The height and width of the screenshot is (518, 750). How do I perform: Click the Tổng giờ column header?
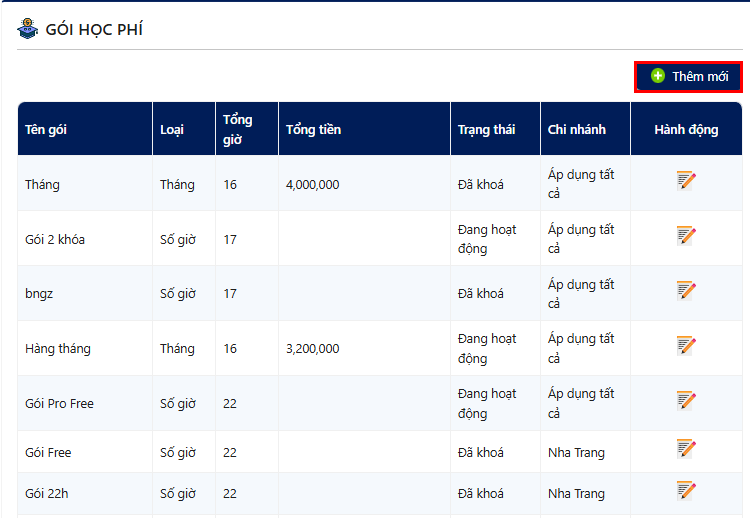pos(238,129)
